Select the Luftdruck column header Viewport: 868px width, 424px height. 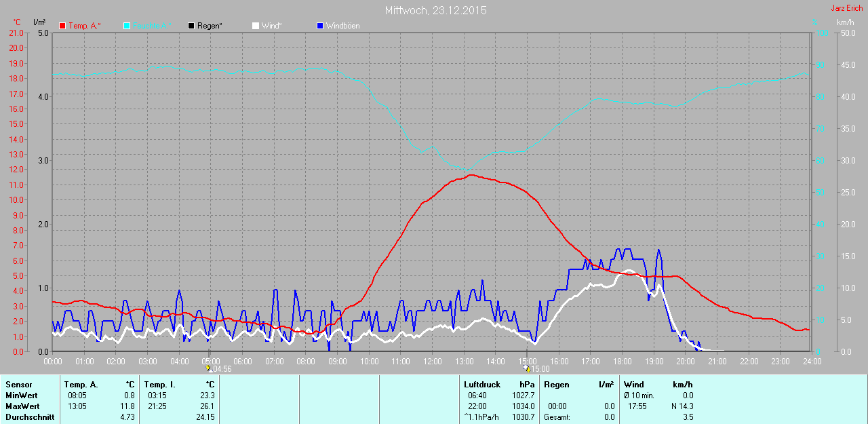(x=482, y=385)
